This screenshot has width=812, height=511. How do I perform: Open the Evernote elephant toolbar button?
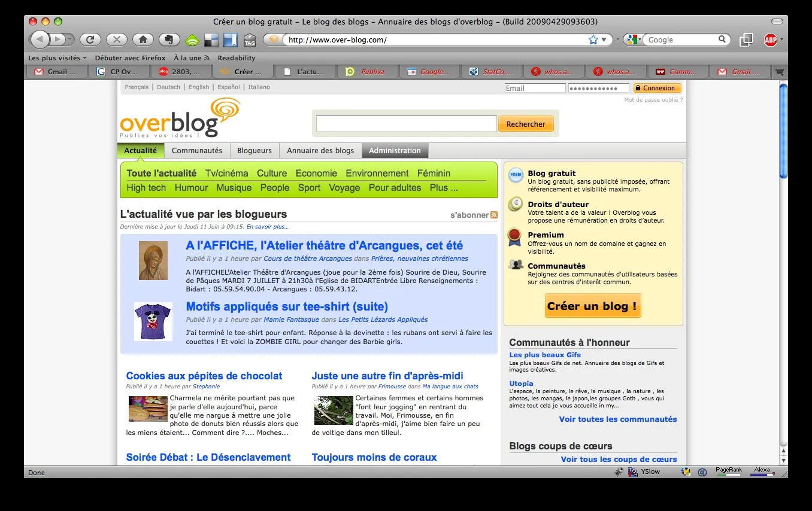[x=169, y=39]
